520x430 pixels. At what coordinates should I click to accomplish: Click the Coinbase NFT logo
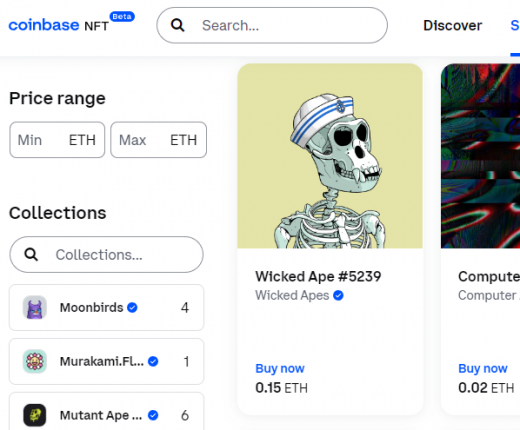click(59, 25)
